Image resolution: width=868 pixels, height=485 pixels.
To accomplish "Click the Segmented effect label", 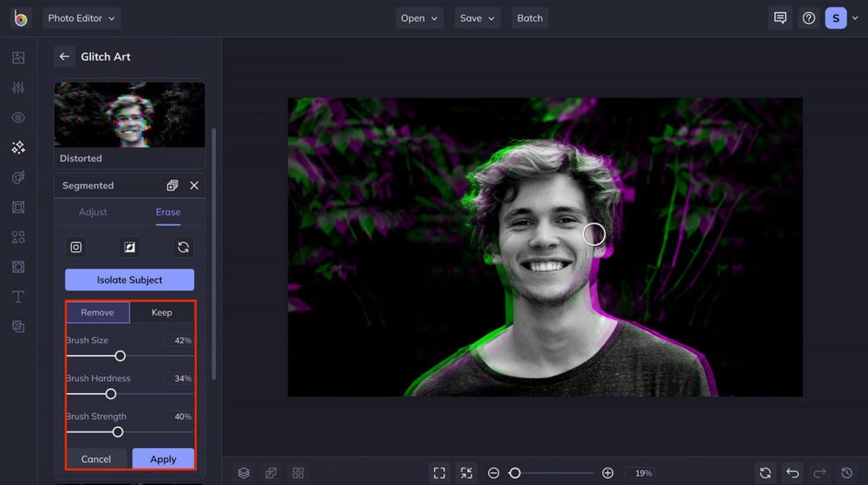I will click(88, 186).
